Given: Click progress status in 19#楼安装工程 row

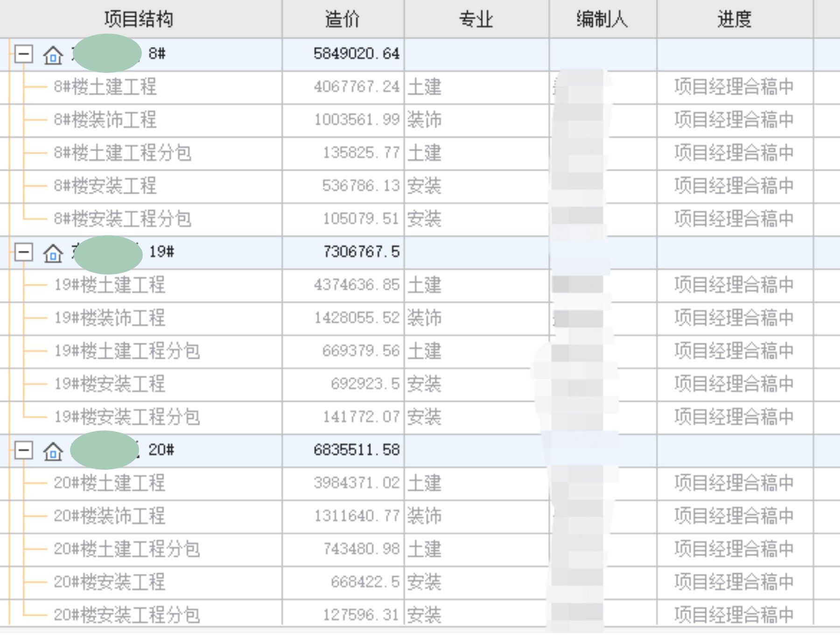Looking at the screenshot, I should [x=734, y=384].
